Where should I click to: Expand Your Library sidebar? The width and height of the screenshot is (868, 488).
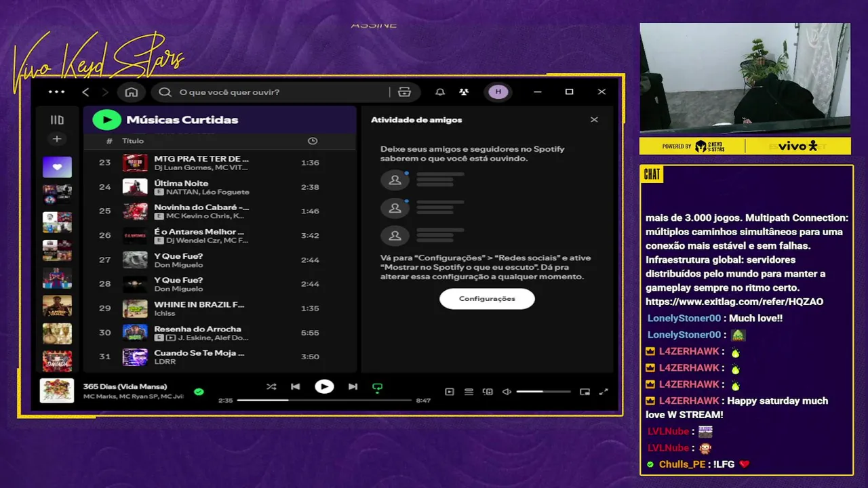click(57, 120)
